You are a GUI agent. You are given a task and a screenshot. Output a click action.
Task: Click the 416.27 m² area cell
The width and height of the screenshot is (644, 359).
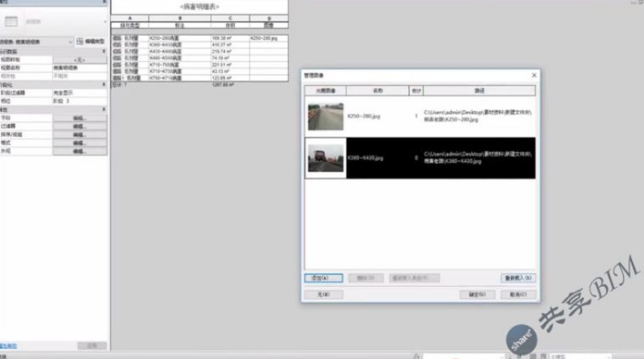tap(230, 45)
